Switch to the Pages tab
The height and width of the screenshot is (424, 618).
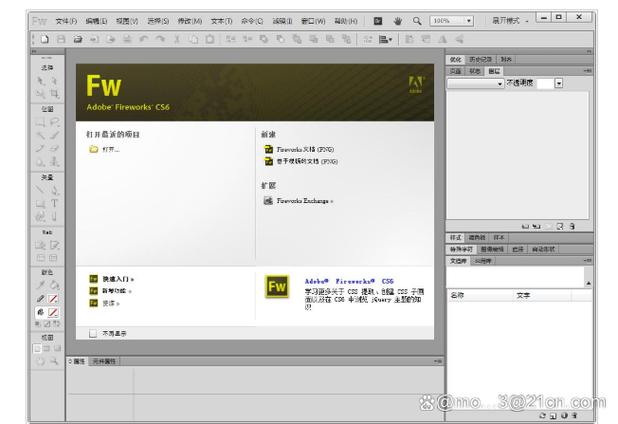click(456, 71)
